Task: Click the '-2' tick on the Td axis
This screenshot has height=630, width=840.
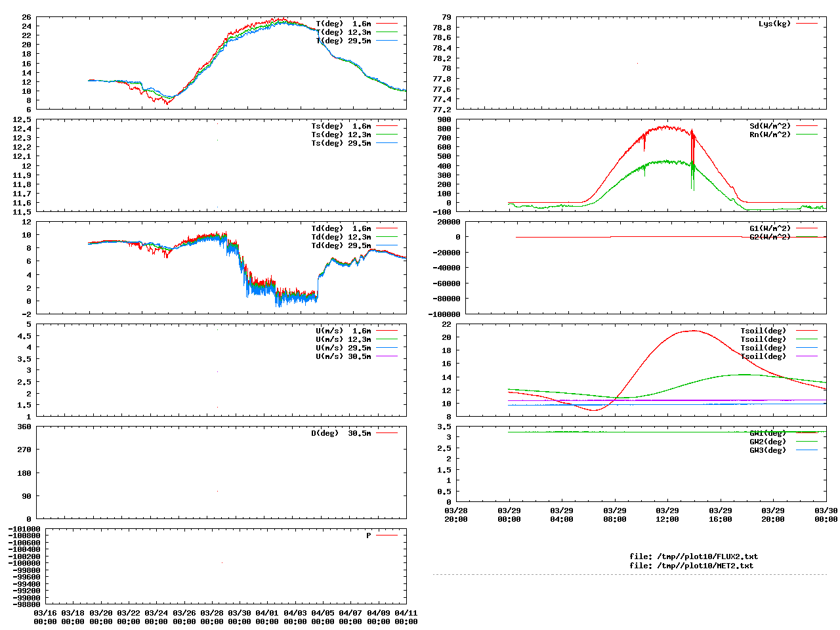Action: click(x=26, y=314)
